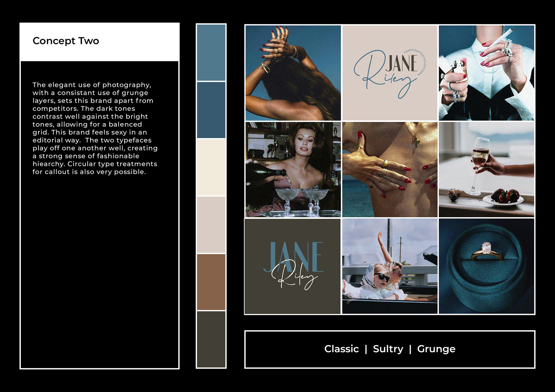Screen dimensions: 555x392
Task: Select the Jane Riley logo on charcoal
Action: [x=293, y=266]
